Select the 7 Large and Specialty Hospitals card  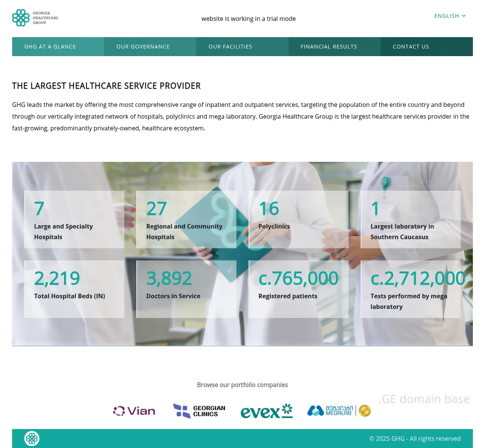74,219
